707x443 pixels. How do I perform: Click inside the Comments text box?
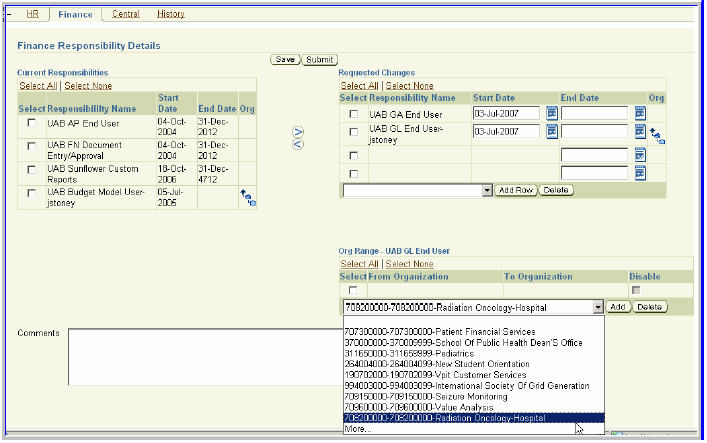200,355
